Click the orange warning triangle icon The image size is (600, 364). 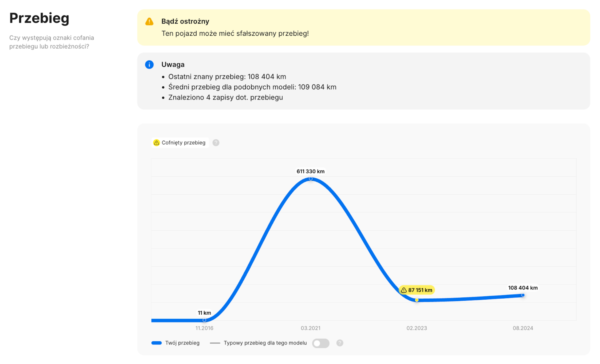click(x=149, y=21)
